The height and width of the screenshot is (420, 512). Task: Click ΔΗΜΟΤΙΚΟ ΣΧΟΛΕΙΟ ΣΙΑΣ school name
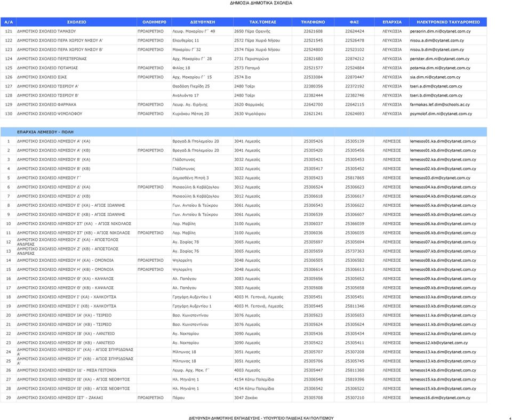[x=42, y=77]
